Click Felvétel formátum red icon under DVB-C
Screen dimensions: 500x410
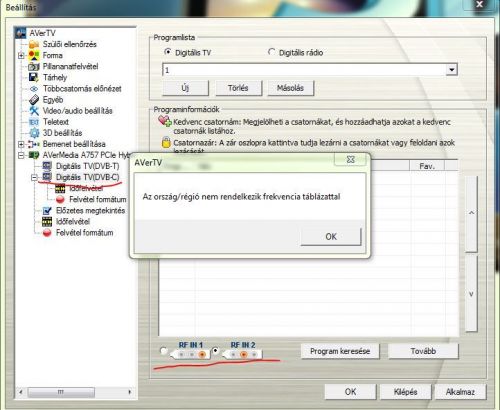(60, 199)
